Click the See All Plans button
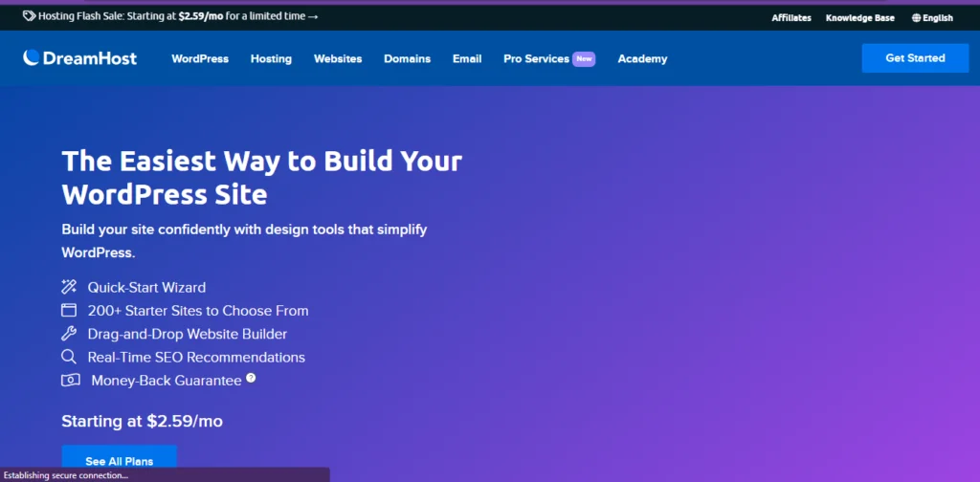 (119, 461)
